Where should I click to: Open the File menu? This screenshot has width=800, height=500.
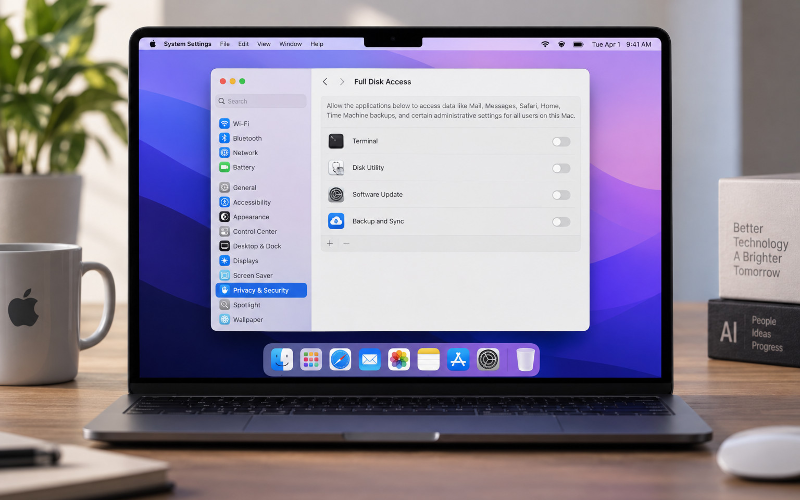click(x=224, y=44)
